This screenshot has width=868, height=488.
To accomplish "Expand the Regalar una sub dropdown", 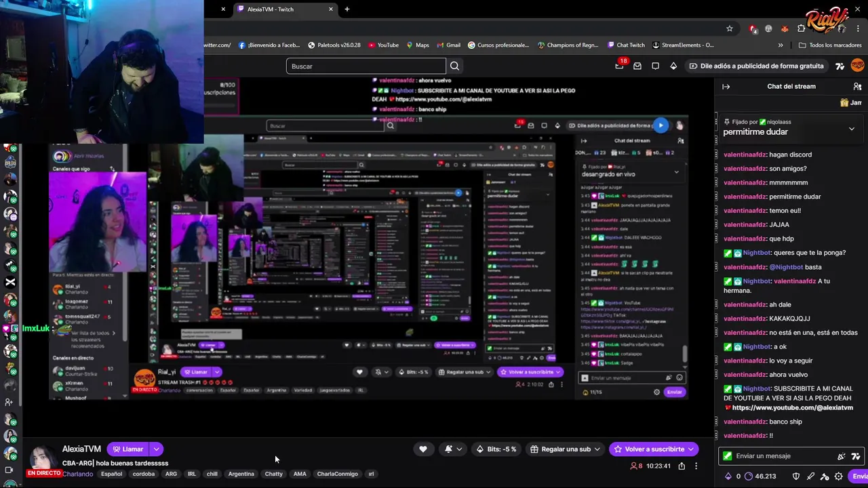I will [x=597, y=449].
